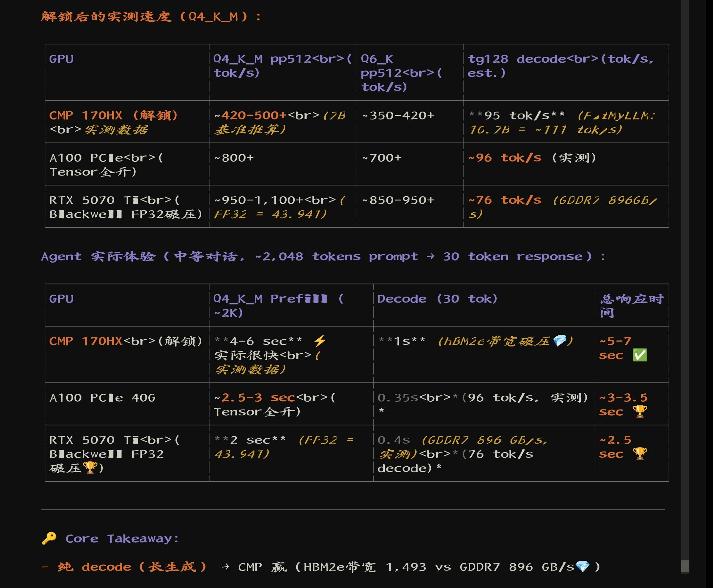This screenshot has height=588, width=713.
Task: Click 'Q4_K_M pp512' column header
Action: [x=283, y=66]
